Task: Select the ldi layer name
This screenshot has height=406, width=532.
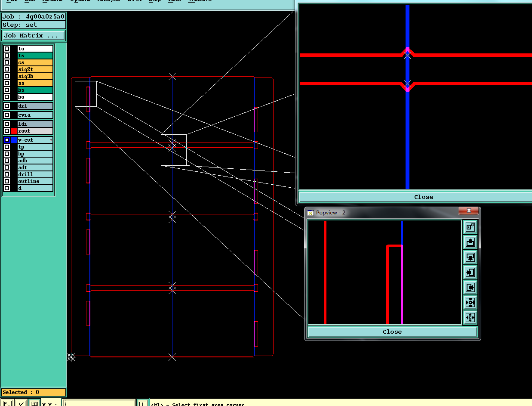Action: pyautogui.click(x=35, y=124)
